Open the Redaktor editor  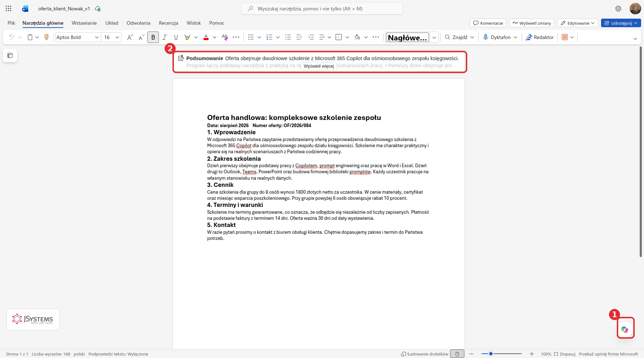[x=540, y=37]
